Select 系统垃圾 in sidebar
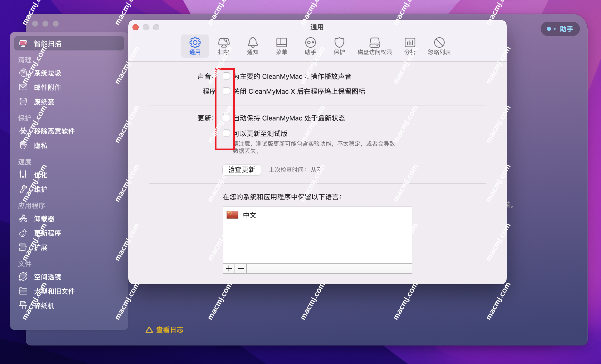 (69, 73)
